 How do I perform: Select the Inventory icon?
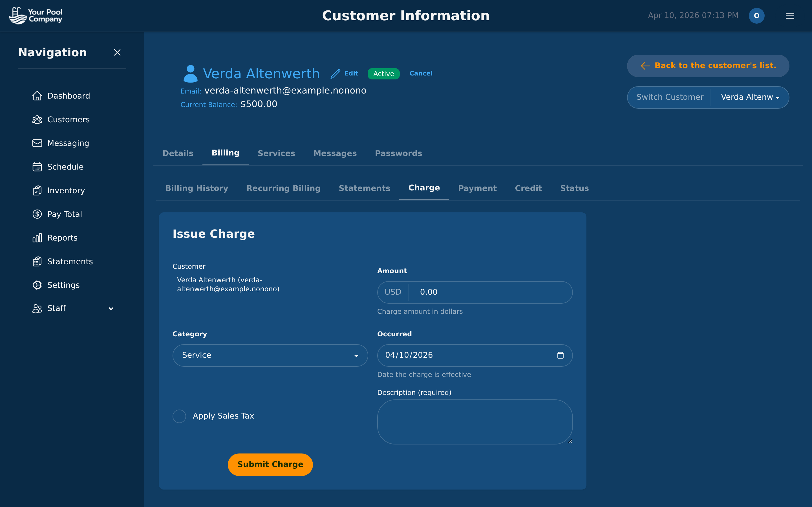tap(37, 190)
